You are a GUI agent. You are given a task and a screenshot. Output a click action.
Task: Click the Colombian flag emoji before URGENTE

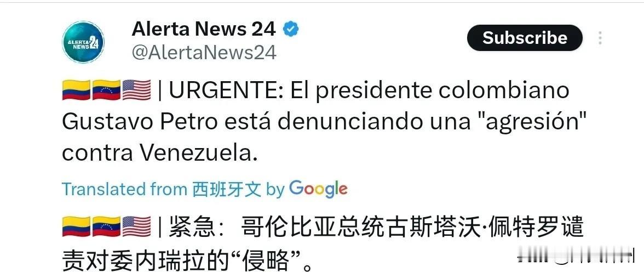[x=76, y=90]
